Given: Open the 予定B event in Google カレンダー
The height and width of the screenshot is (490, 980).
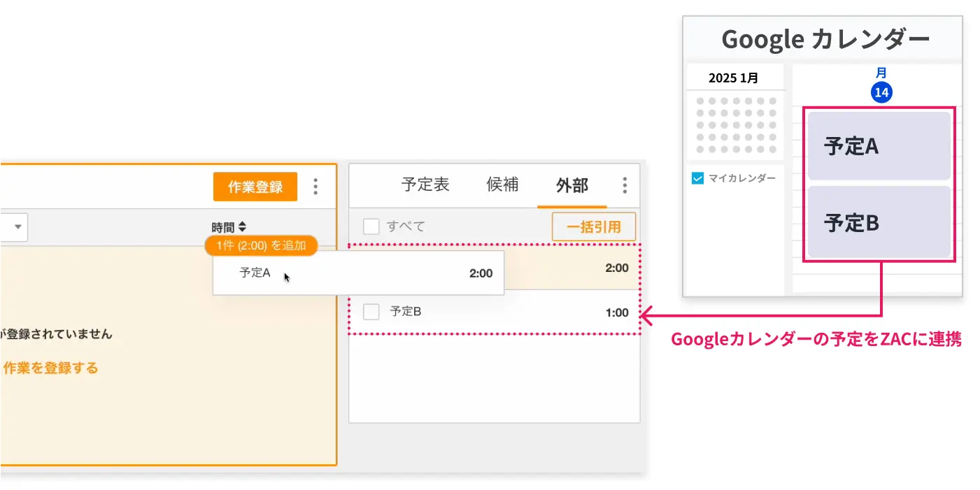Looking at the screenshot, I should click(879, 222).
